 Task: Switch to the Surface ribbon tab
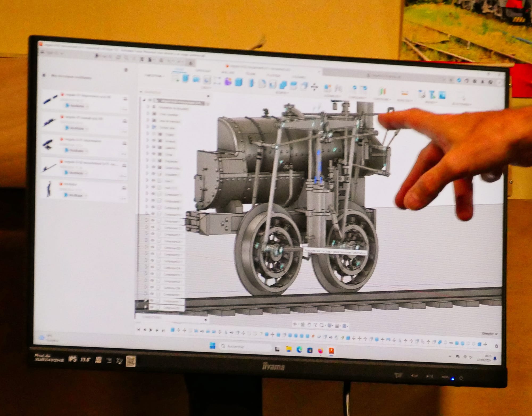[203, 71]
